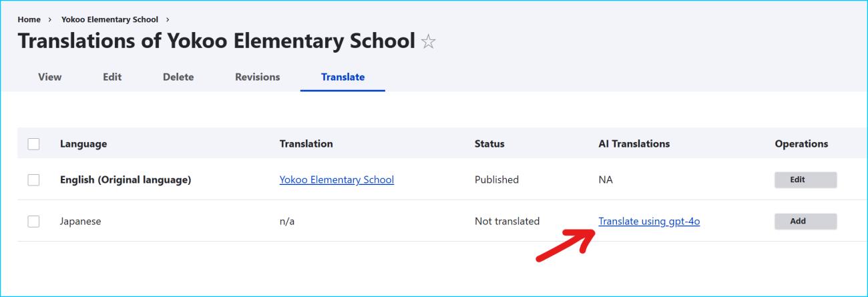868x297 pixels.
Task: Check the English (Original language) row checkbox
Action: tap(33, 180)
